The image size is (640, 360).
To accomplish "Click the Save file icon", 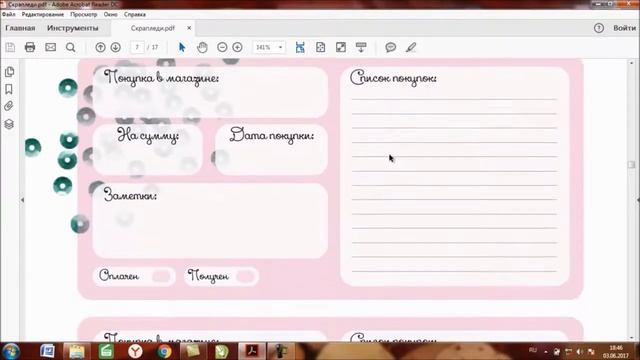I will coord(10,47).
